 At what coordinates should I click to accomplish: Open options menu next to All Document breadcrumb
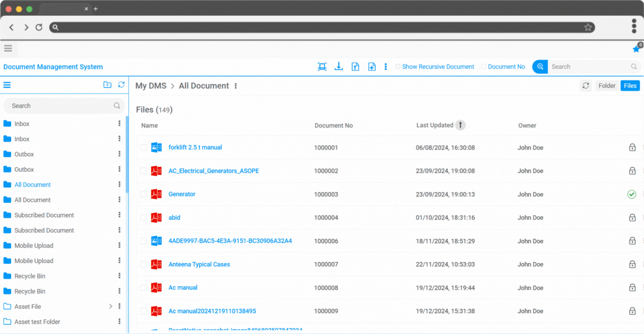(x=236, y=86)
